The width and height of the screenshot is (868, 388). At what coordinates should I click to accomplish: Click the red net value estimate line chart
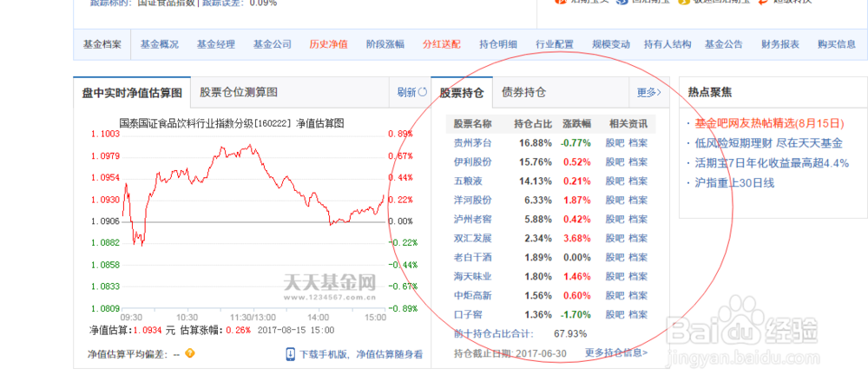[x=253, y=194]
